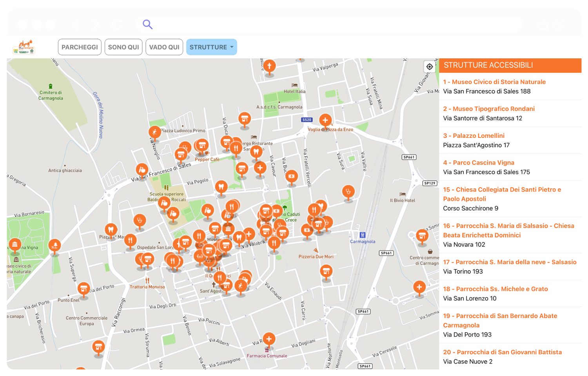
Task: Click the SONO QUI button
Action: (x=123, y=47)
